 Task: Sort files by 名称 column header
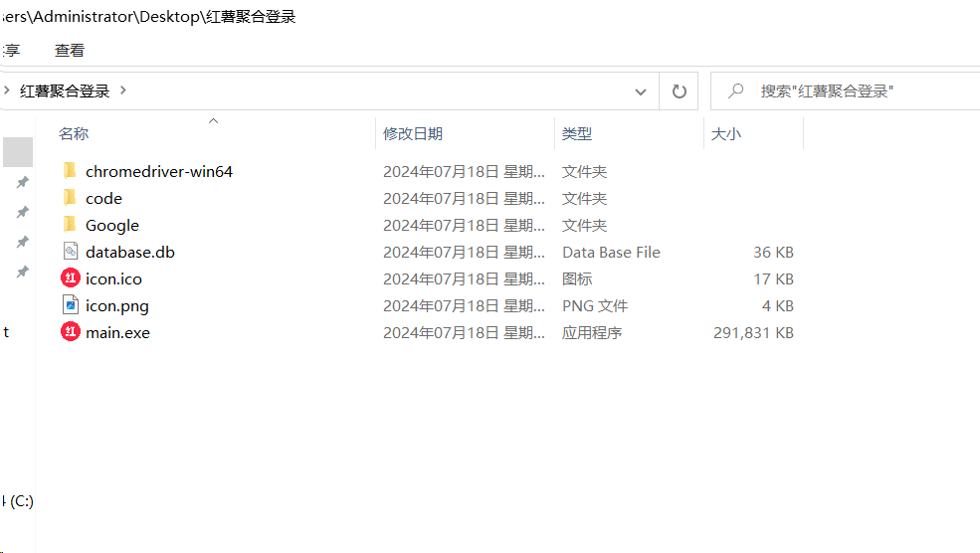coord(74,133)
